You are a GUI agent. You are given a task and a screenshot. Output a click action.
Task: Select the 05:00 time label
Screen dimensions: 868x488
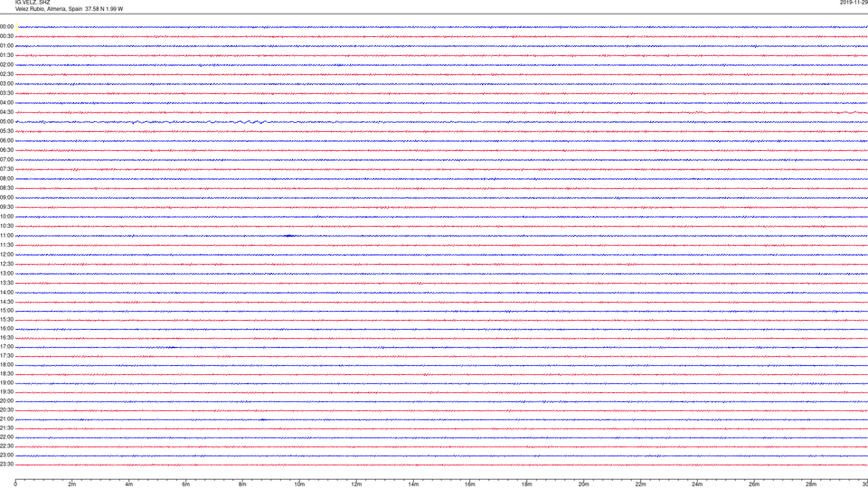pyautogui.click(x=6, y=122)
